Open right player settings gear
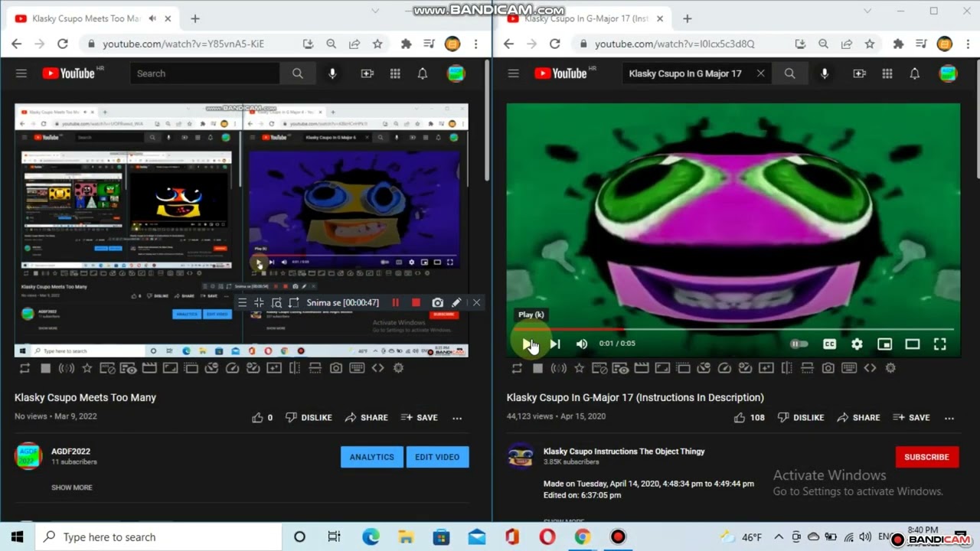This screenshot has height=551, width=980. pos(857,344)
